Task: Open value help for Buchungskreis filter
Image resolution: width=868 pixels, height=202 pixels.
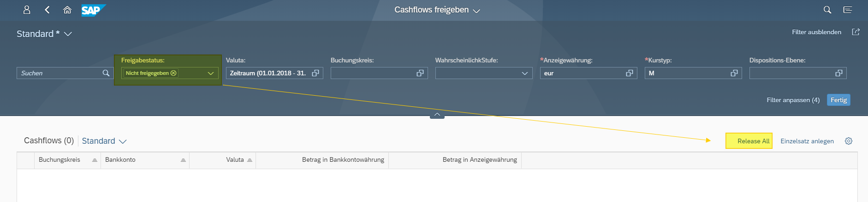Action: tap(420, 73)
